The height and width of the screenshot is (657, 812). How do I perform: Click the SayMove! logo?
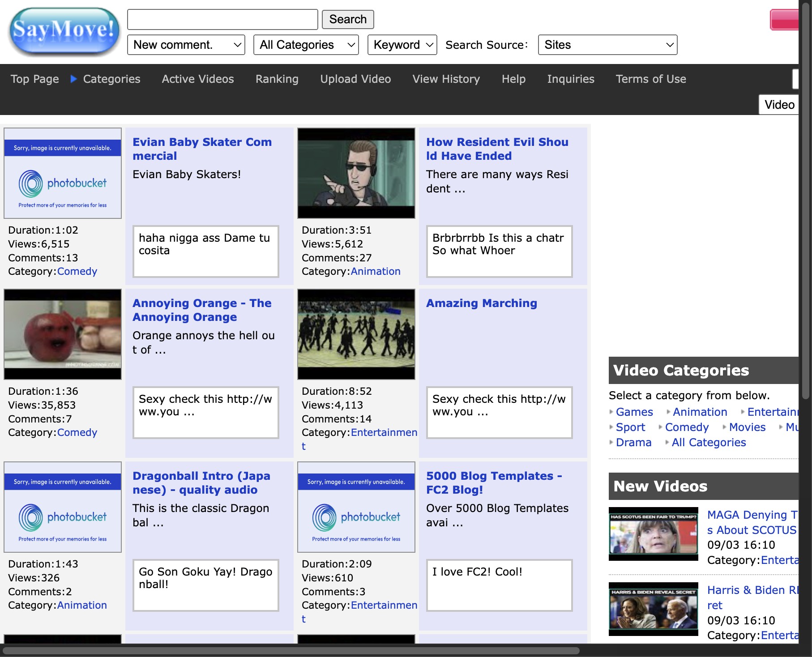pos(64,31)
